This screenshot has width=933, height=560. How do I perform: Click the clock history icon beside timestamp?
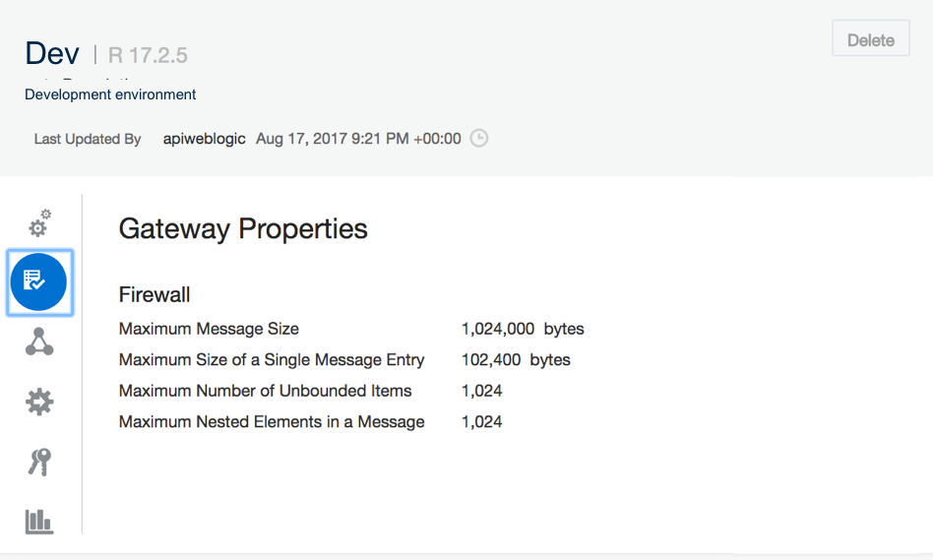point(479,138)
